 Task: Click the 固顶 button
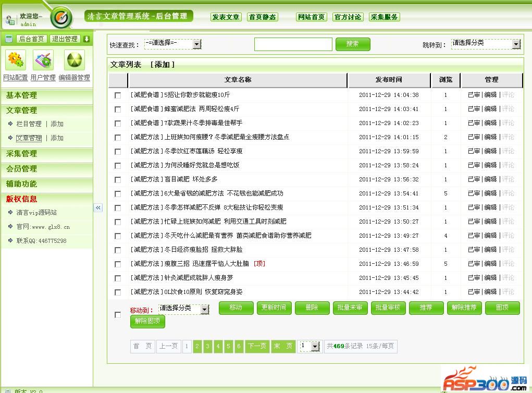(502, 308)
